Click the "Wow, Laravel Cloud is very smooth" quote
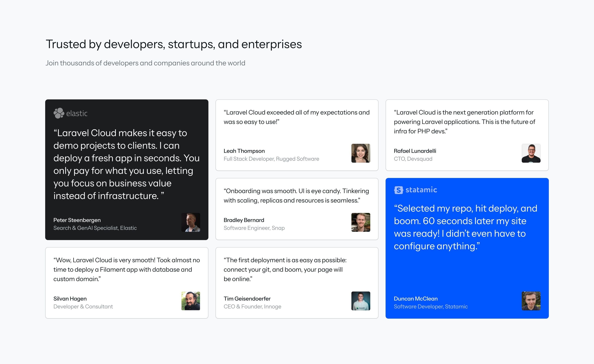This screenshot has width=594, height=364. (126, 270)
